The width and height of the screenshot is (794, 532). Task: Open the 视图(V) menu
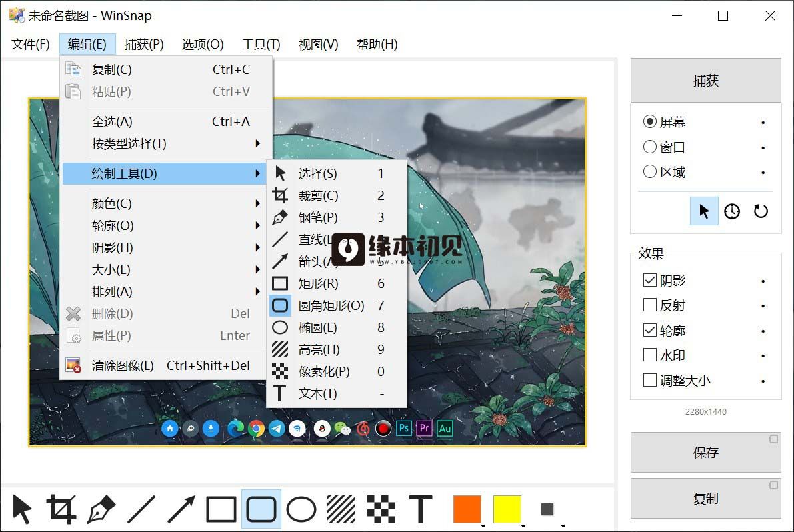pyautogui.click(x=319, y=45)
